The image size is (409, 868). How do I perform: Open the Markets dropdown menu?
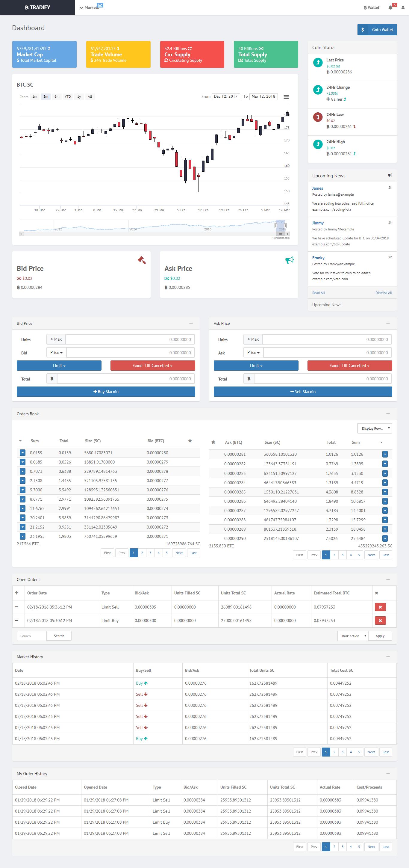point(90,7)
